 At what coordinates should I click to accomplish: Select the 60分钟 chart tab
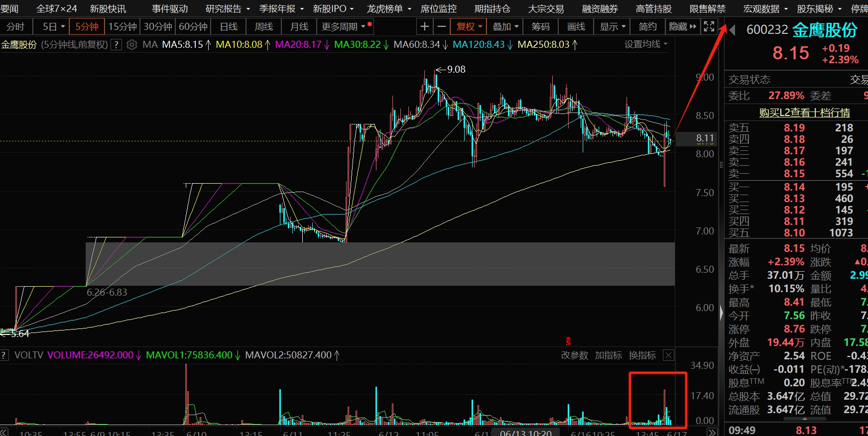point(193,26)
